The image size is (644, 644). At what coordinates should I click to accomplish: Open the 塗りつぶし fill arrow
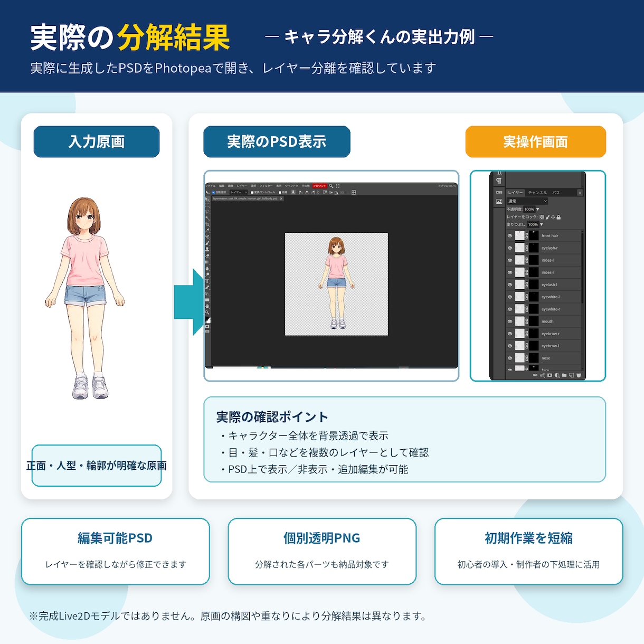(x=542, y=224)
